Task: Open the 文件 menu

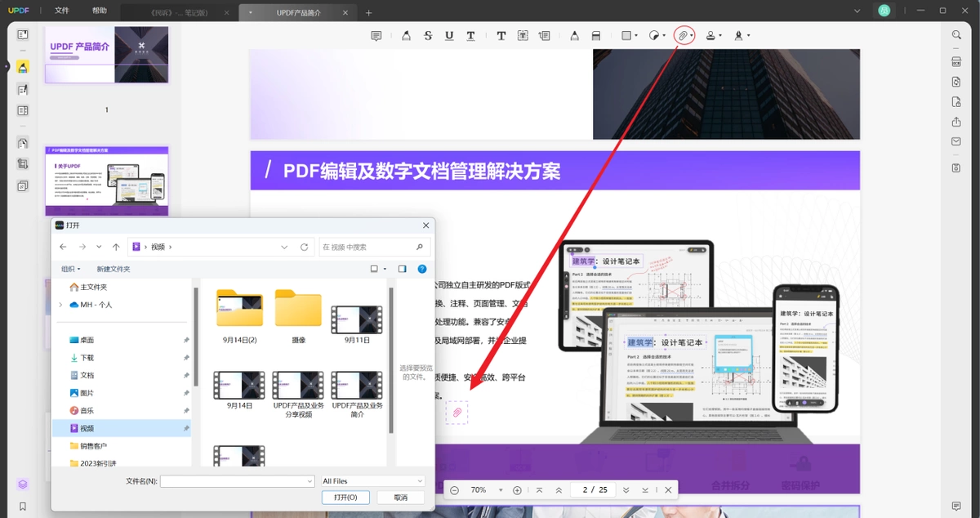Action: [62, 11]
